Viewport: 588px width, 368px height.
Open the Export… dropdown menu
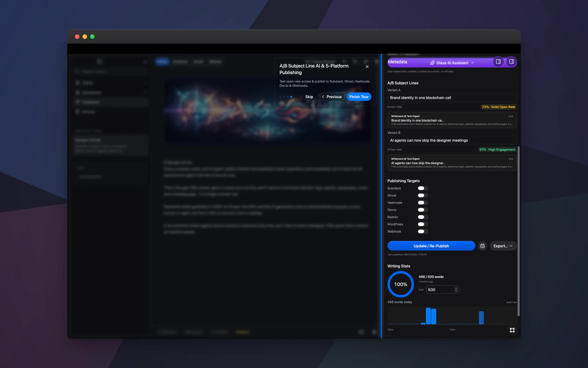tap(503, 246)
